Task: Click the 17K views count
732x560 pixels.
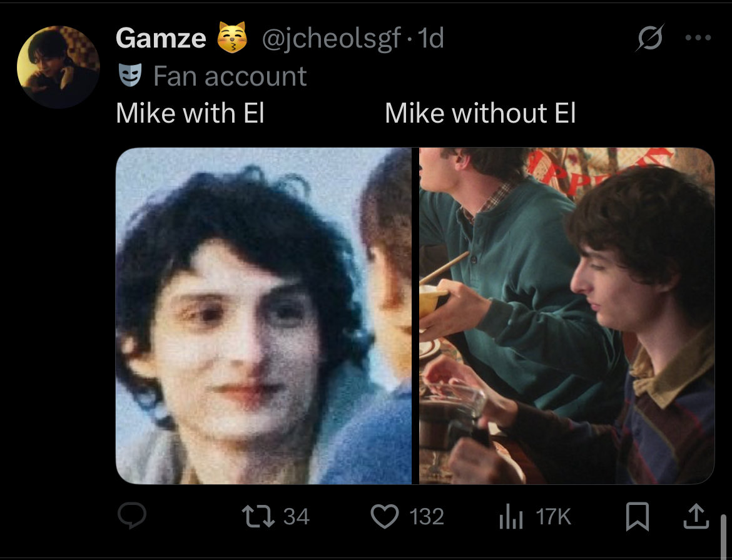Action: [553, 517]
